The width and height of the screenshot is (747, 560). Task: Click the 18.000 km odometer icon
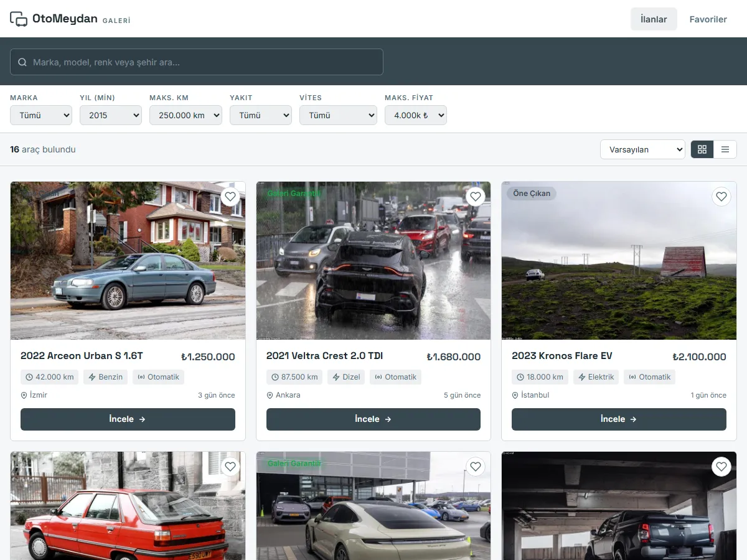point(520,377)
